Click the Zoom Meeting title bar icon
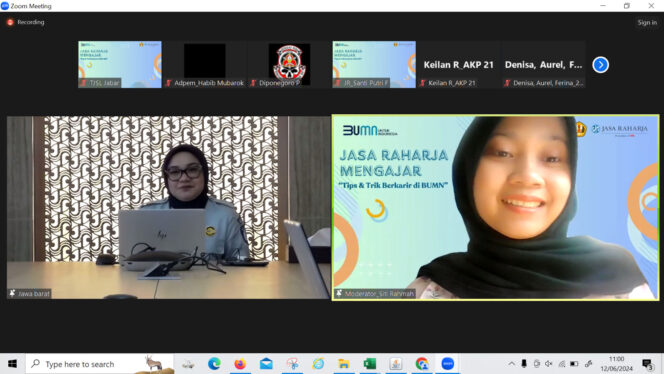Viewport: 664px width, 374px height. tap(5, 6)
